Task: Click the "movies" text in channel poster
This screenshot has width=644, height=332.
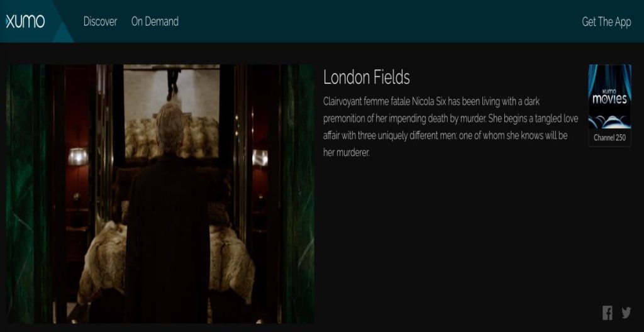Action: [x=609, y=99]
